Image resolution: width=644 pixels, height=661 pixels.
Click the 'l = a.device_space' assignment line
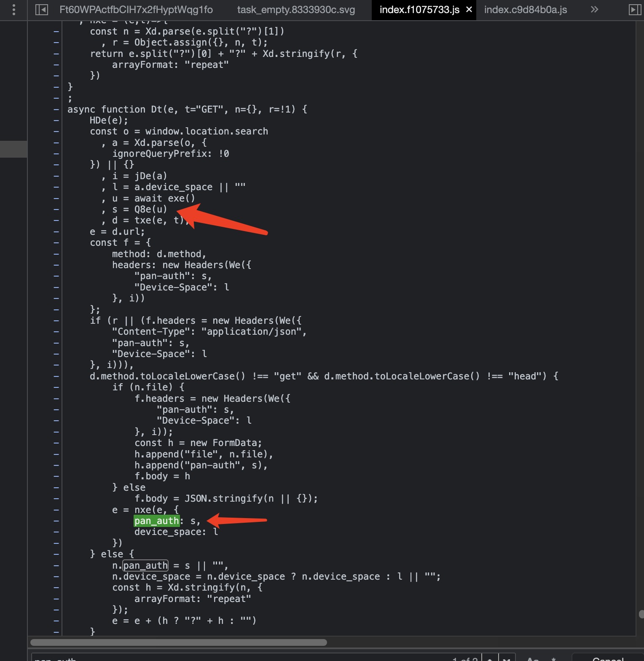(x=173, y=187)
